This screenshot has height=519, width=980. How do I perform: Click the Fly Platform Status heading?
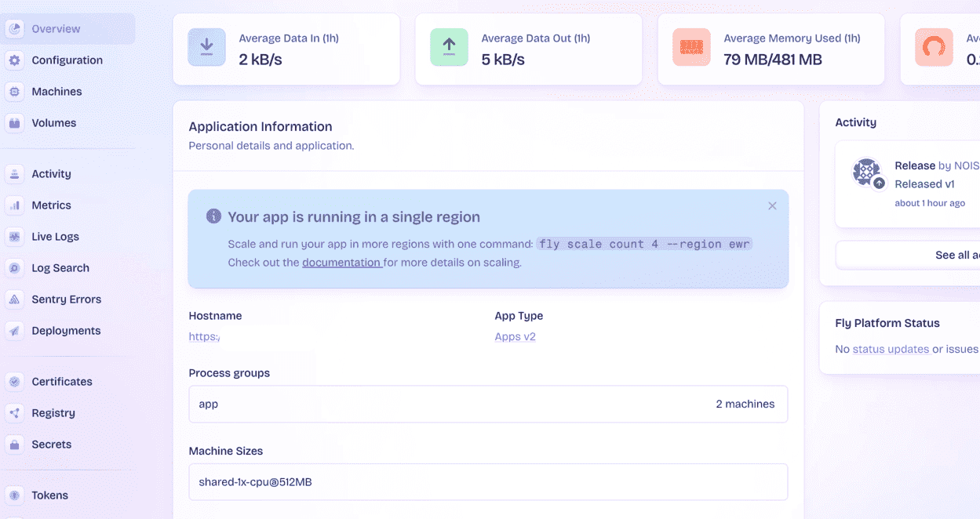pyautogui.click(x=887, y=323)
